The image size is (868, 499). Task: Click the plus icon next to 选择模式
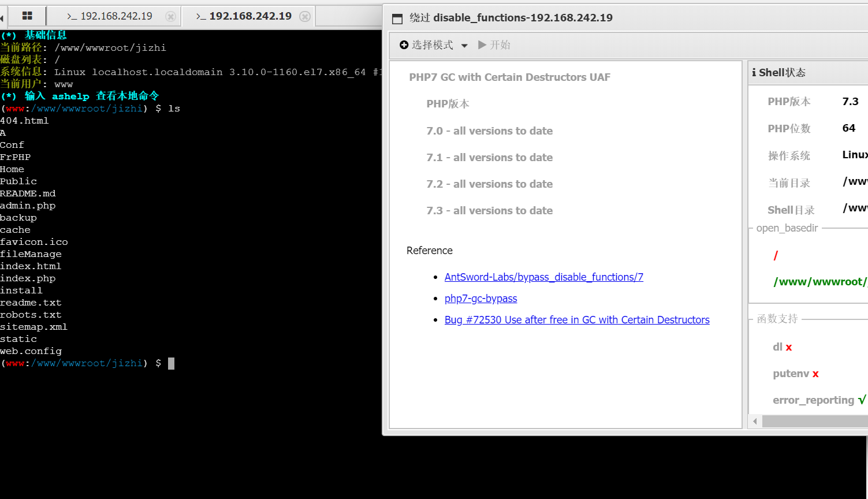click(x=404, y=45)
